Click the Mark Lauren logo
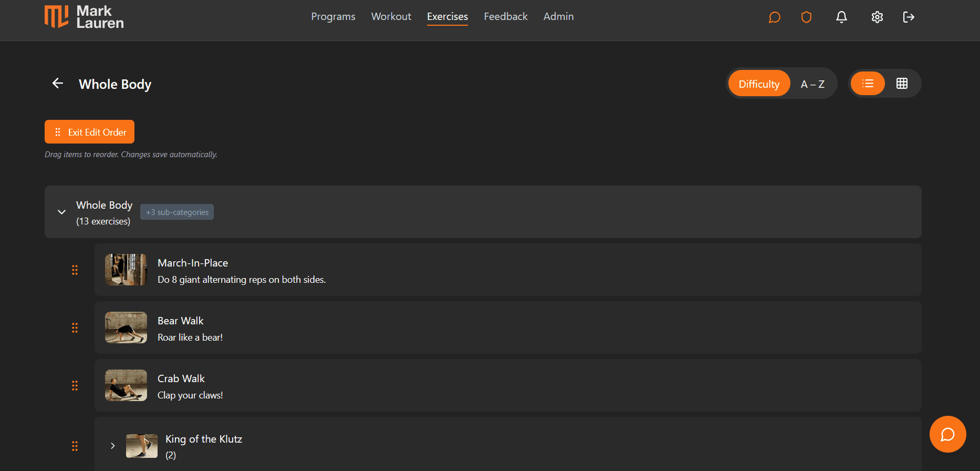 84,17
